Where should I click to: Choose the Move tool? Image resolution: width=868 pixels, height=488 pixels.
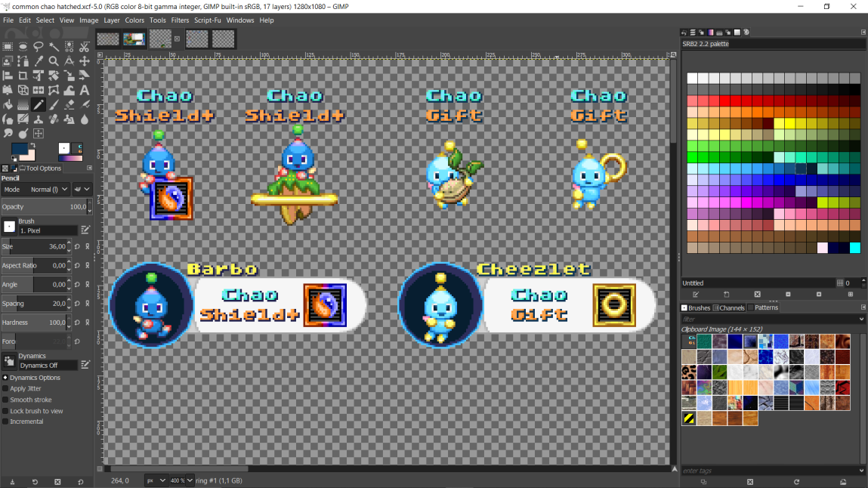coord(84,61)
